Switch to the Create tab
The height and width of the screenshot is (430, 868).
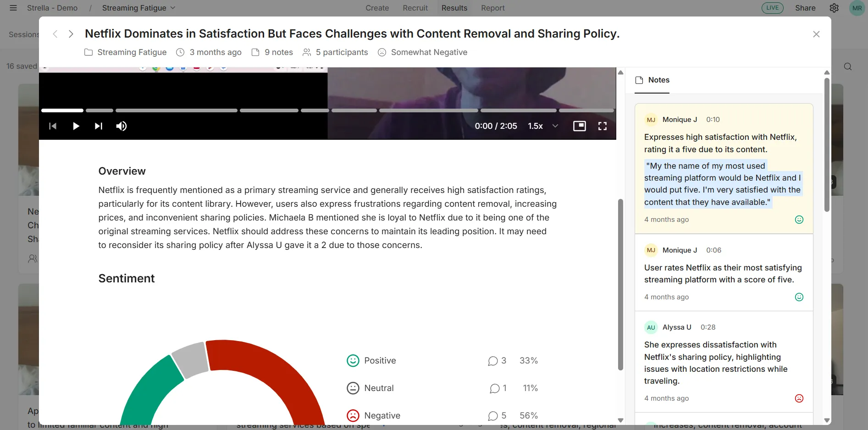[x=377, y=8]
